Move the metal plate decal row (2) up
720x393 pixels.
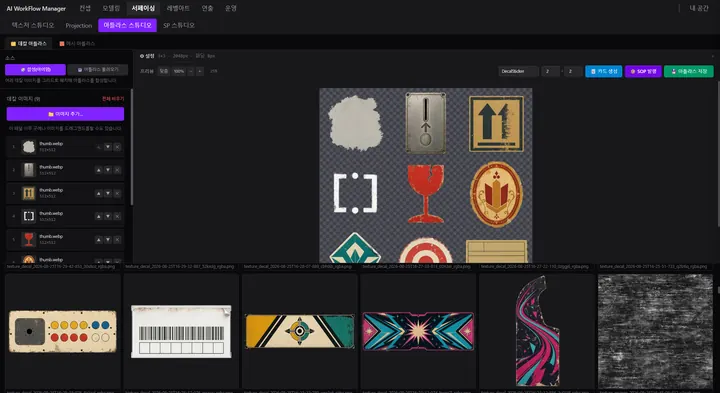pos(98,170)
